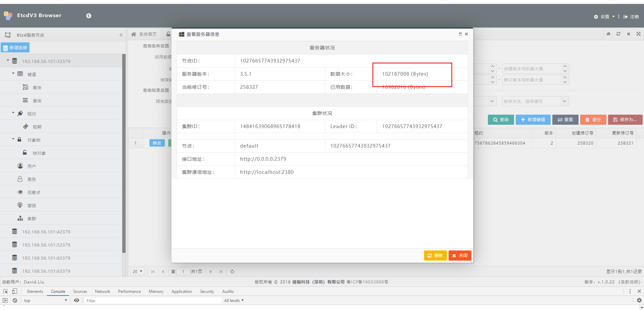Click the page number input field

point(183,272)
